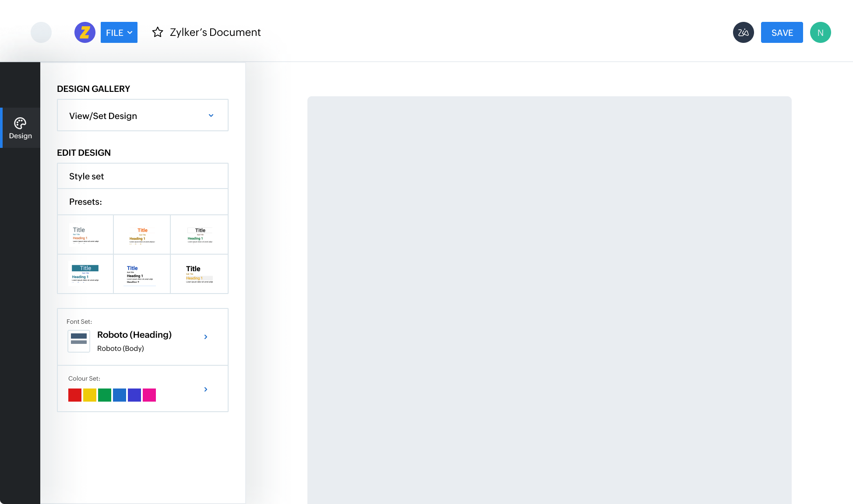853x504 pixels.
Task: Click the user avatar N
Action: pos(820,32)
